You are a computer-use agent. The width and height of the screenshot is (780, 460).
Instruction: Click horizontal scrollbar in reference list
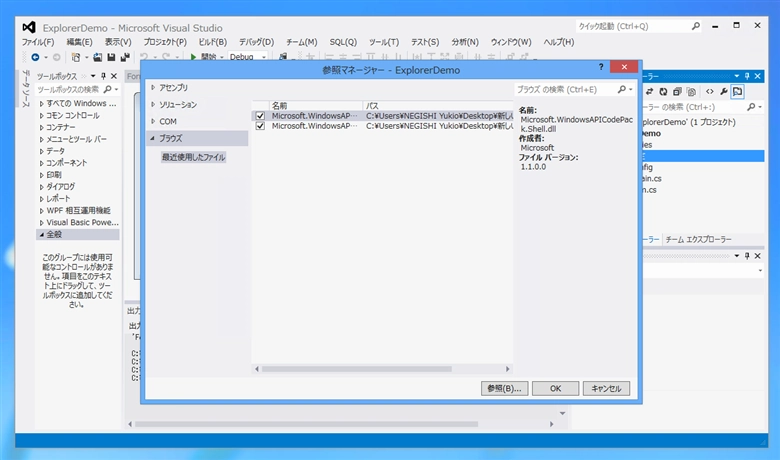point(357,369)
